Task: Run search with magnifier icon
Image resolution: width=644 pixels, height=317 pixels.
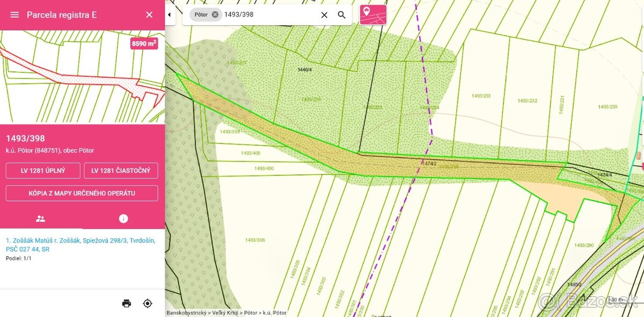Action: tap(342, 15)
